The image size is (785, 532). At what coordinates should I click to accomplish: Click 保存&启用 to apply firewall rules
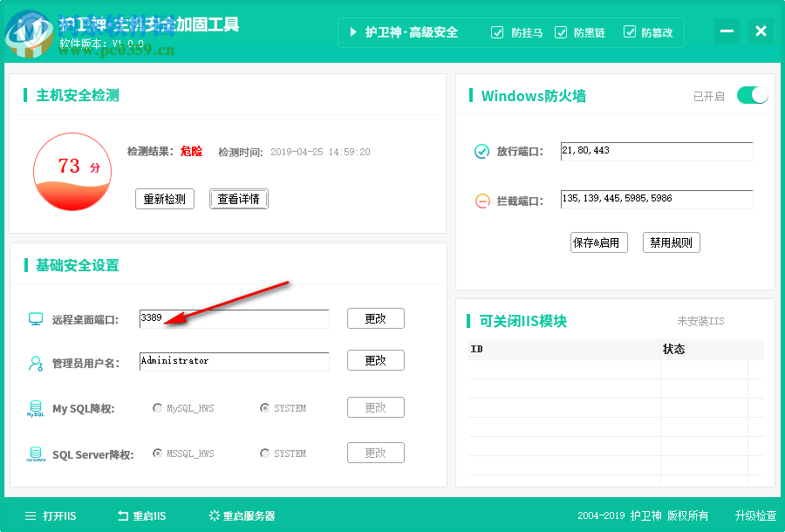(x=598, y=242)
